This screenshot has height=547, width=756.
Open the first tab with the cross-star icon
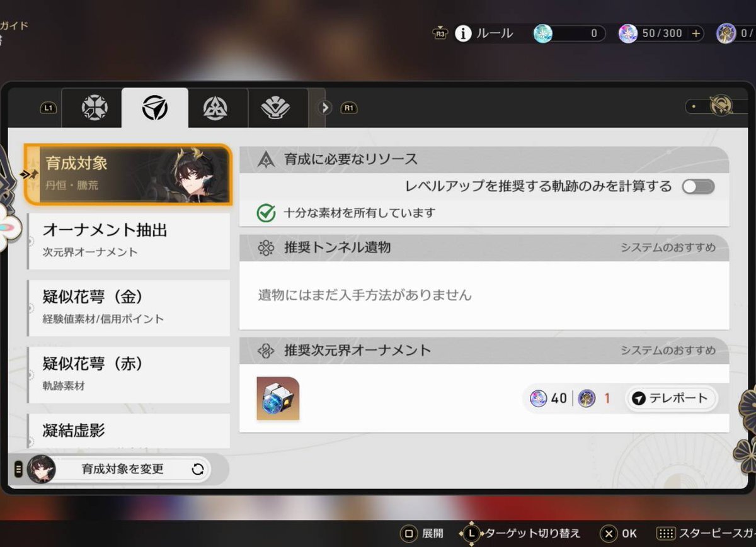[94, 108]
